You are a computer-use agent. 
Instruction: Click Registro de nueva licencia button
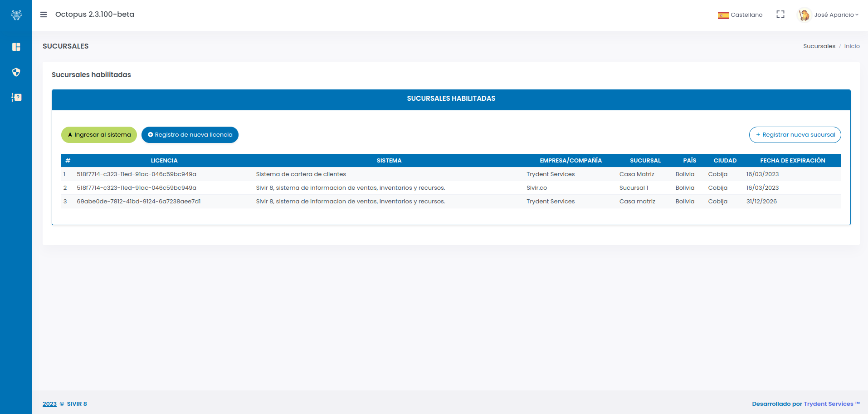[190, 135]
